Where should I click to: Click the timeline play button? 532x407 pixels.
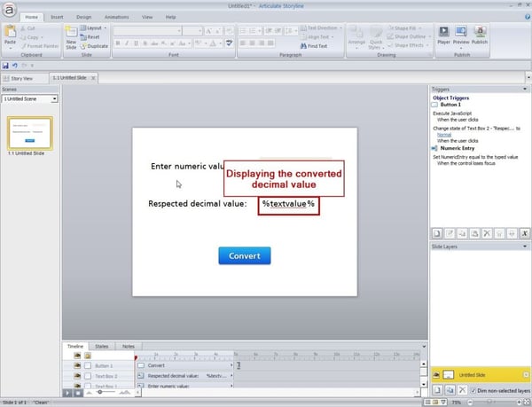67,393
